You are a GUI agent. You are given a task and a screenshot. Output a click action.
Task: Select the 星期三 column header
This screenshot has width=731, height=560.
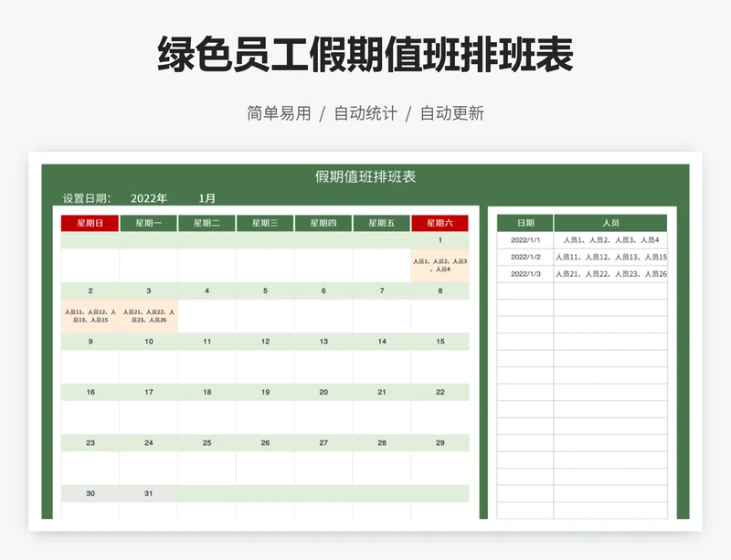coord(265,223)
